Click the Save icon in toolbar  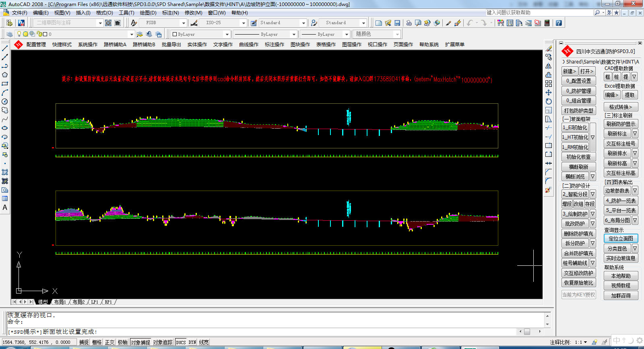pos(397,23)
